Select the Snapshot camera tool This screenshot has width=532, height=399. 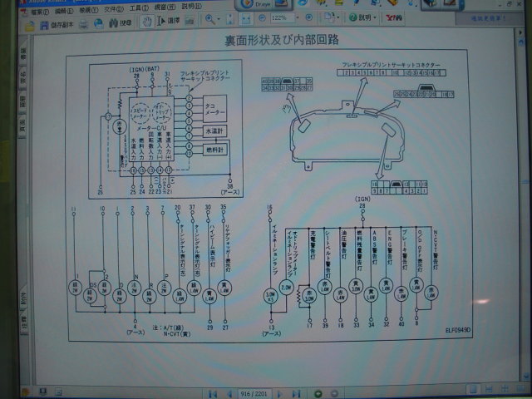click(190, 21)
